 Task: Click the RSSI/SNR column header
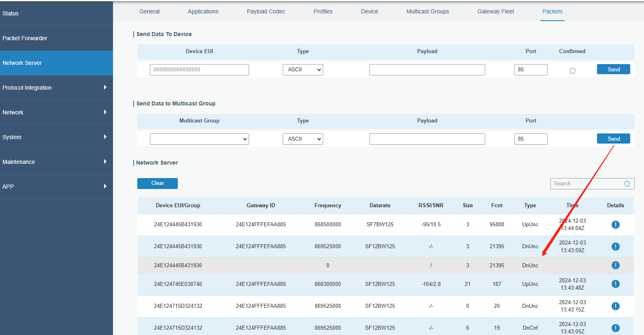coord(431,206)
